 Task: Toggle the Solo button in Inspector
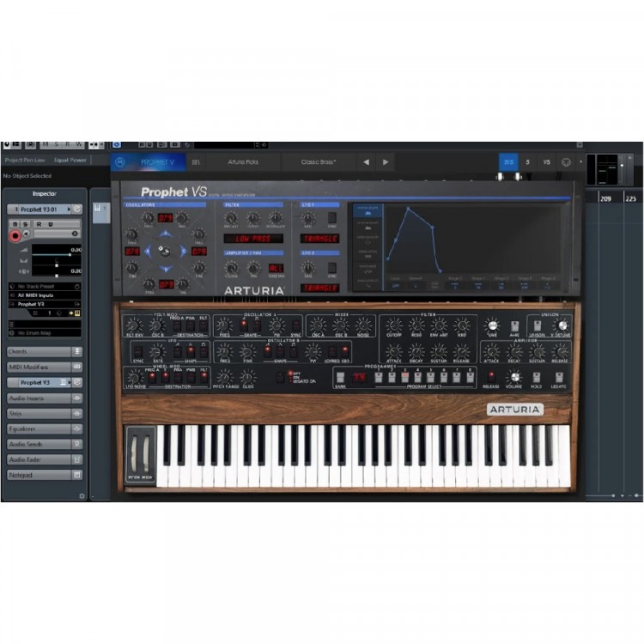tap(26, 224)
